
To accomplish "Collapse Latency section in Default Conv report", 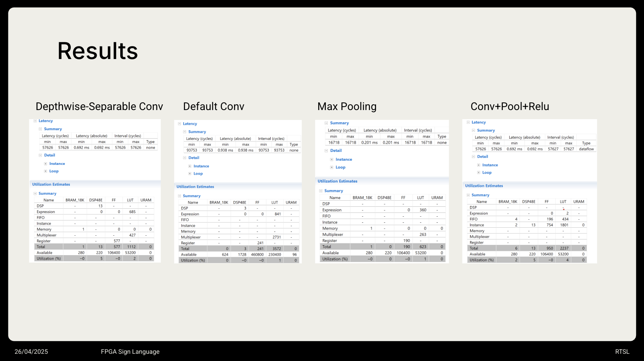I will (x=180, y=124).
